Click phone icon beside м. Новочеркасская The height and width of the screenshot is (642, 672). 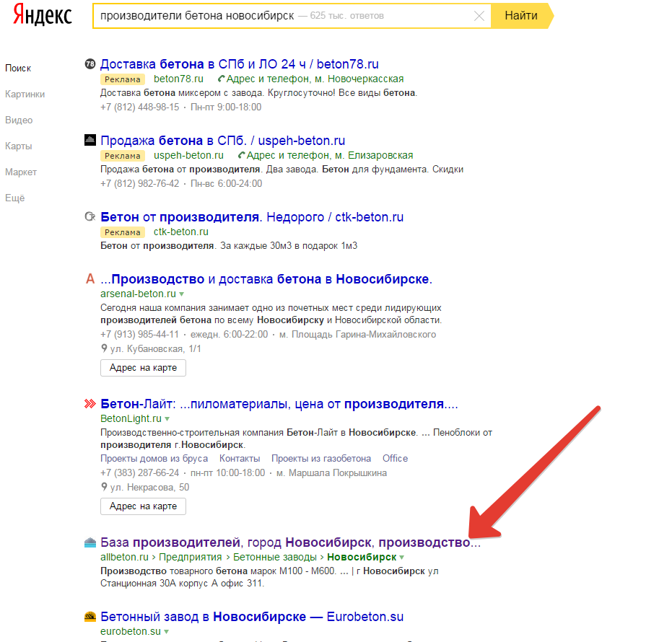(x=221, y=79)
